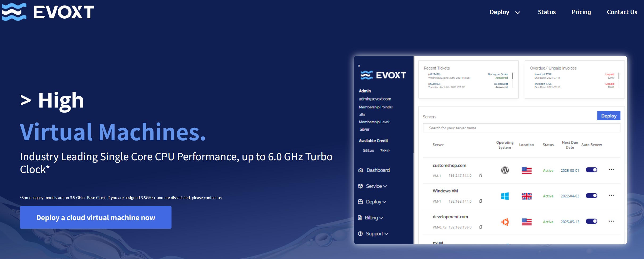The width and height of the screenshot is (644, 259).
Task: Click Deploy a cloud virtual machine now
Action: [x=95, y=217]
